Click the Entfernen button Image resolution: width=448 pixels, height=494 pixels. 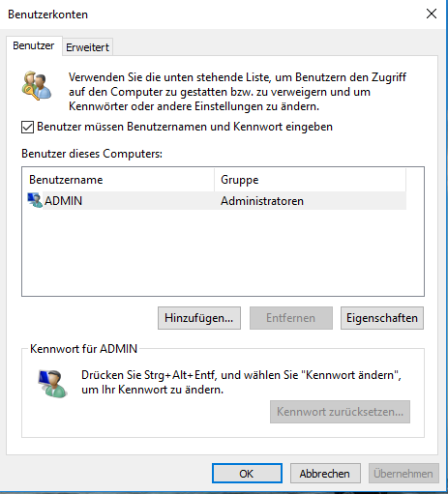coord(291,318)
